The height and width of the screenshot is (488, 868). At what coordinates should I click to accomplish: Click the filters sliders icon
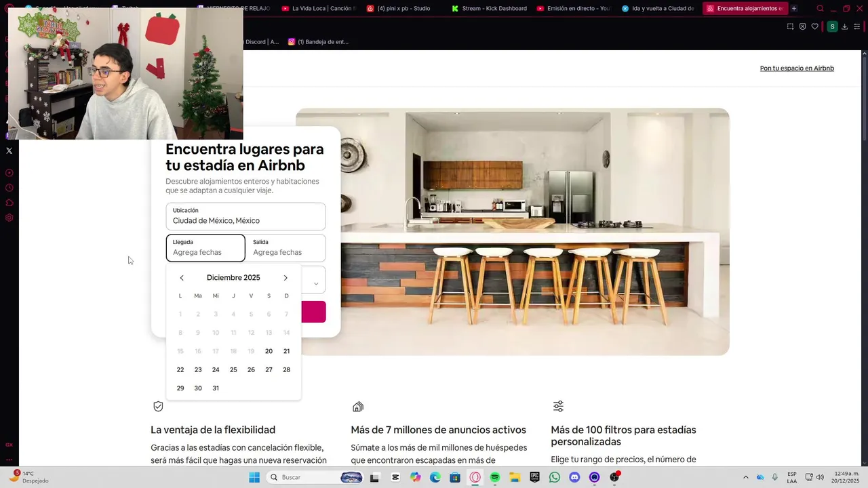[558, 407]
